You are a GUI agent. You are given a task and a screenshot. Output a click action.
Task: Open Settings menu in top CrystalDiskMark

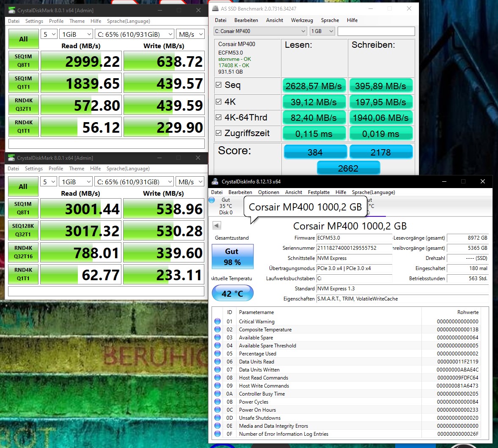[x=34, y=21]
